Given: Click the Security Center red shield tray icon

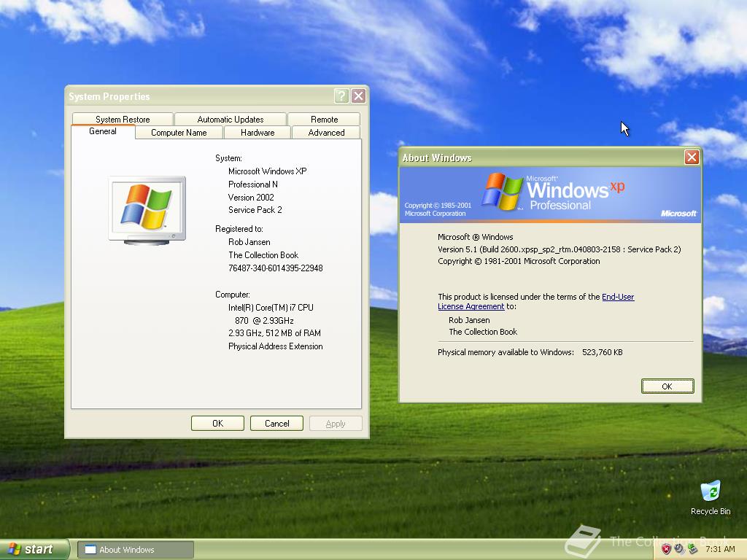Looking at the screenshot, I should (666, 549).
